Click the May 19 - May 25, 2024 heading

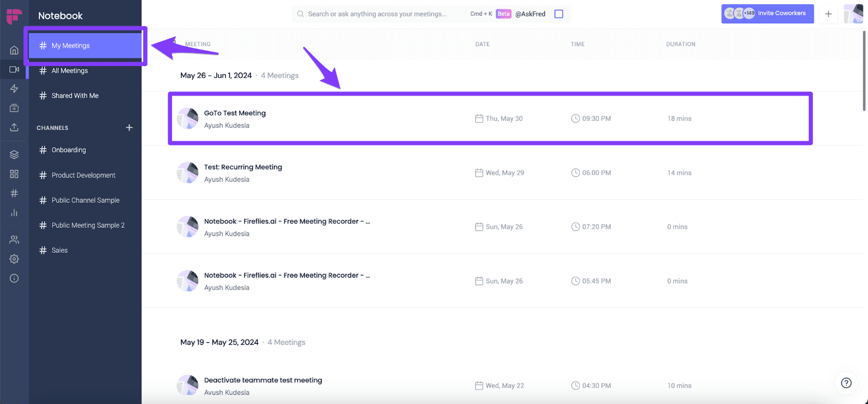(x=219, y=342)
